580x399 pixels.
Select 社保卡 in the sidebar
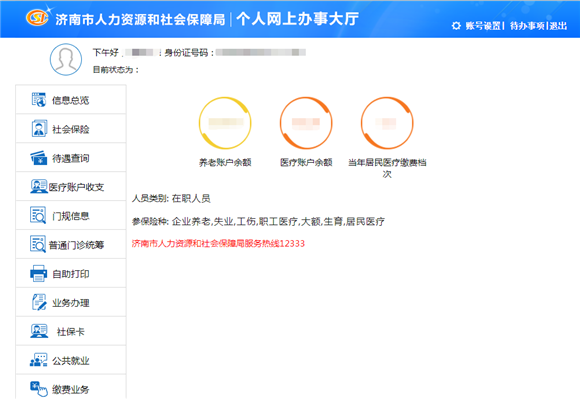point(71,331)
